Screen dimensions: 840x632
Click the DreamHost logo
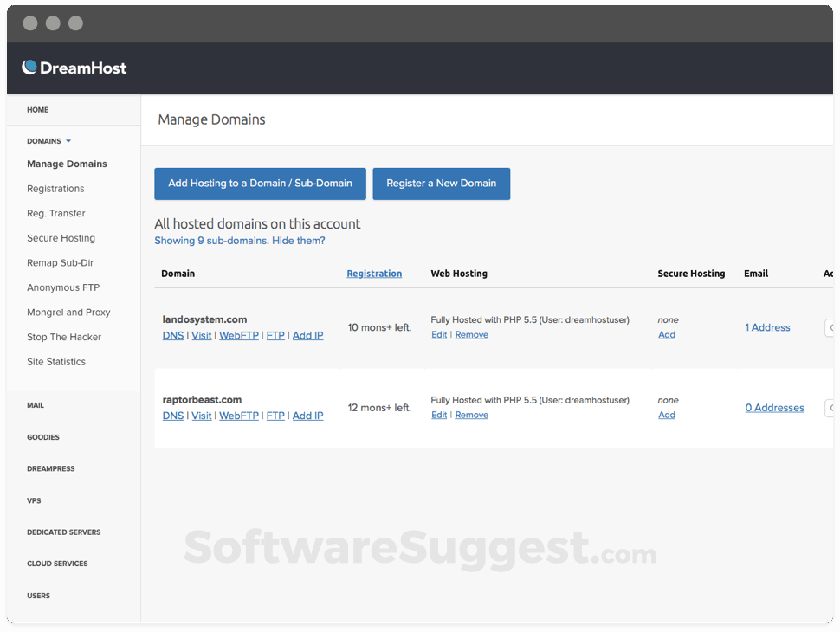[73, 67]
